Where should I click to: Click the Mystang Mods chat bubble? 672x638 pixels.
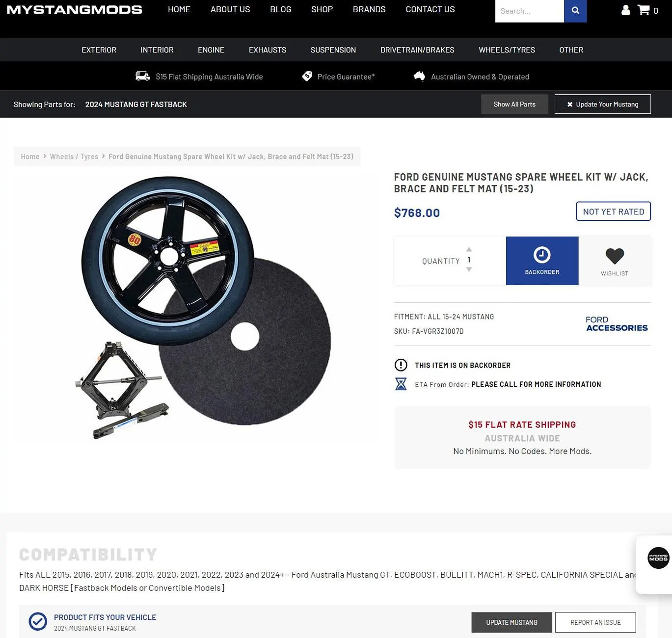658,558
